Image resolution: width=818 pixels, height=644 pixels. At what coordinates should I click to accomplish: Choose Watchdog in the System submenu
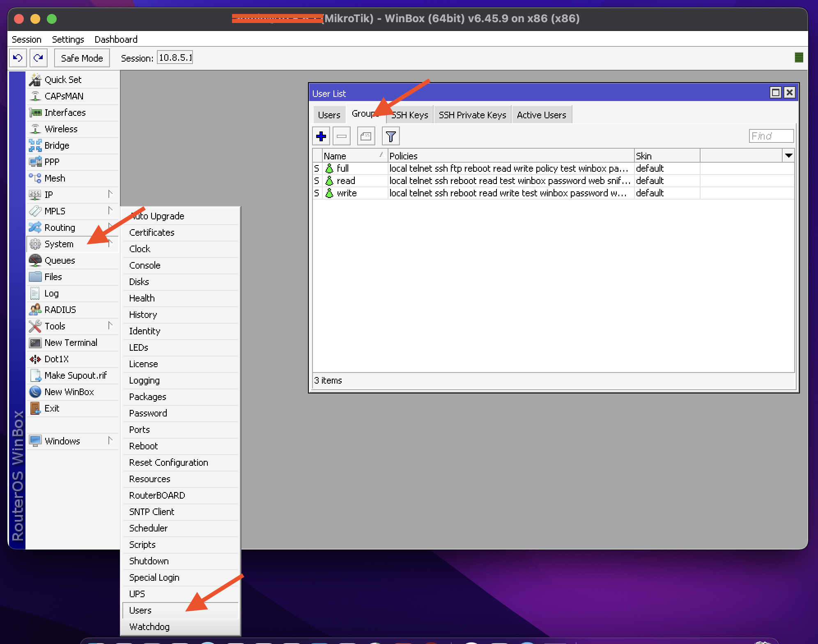[181, 627]
